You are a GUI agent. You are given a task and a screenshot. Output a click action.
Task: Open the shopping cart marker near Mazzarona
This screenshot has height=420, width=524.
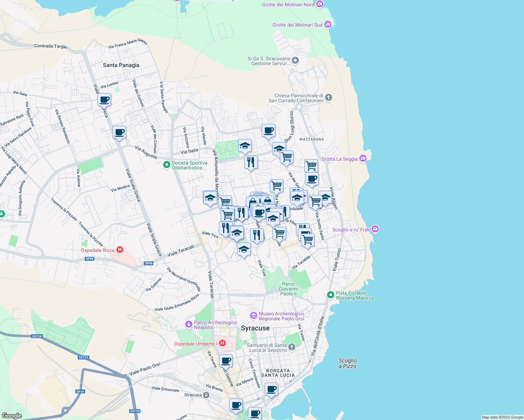311,166
